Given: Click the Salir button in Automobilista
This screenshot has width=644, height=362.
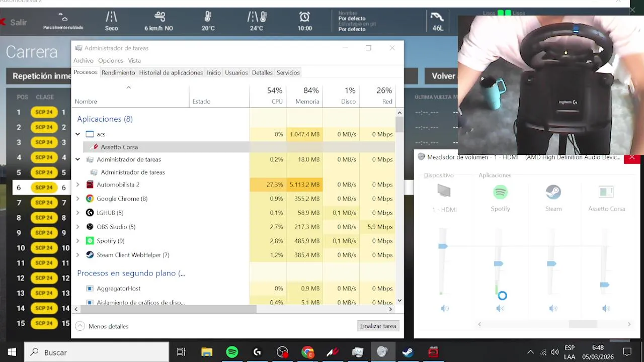Looking at the screenshot, I should [x=14, y=22].
